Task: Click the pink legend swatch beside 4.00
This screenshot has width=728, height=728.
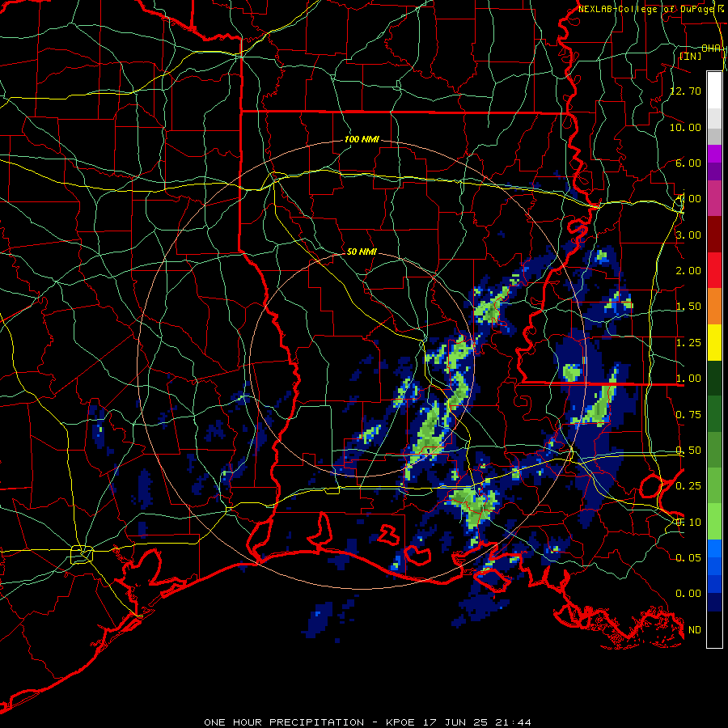Action: (714, 198)
